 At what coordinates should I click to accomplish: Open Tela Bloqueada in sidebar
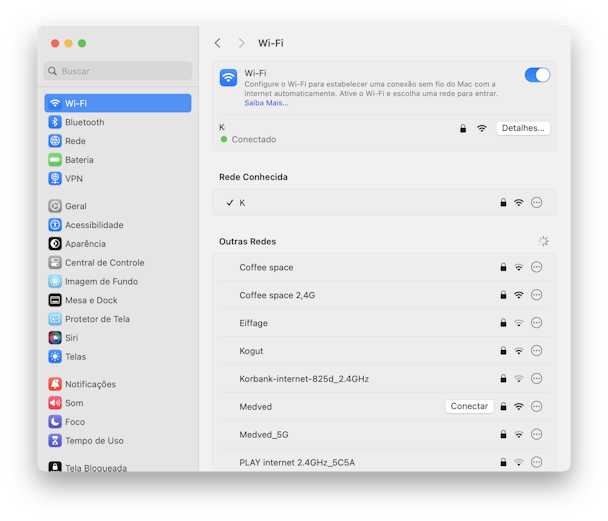pyautogui.click(x=118, y=466)
